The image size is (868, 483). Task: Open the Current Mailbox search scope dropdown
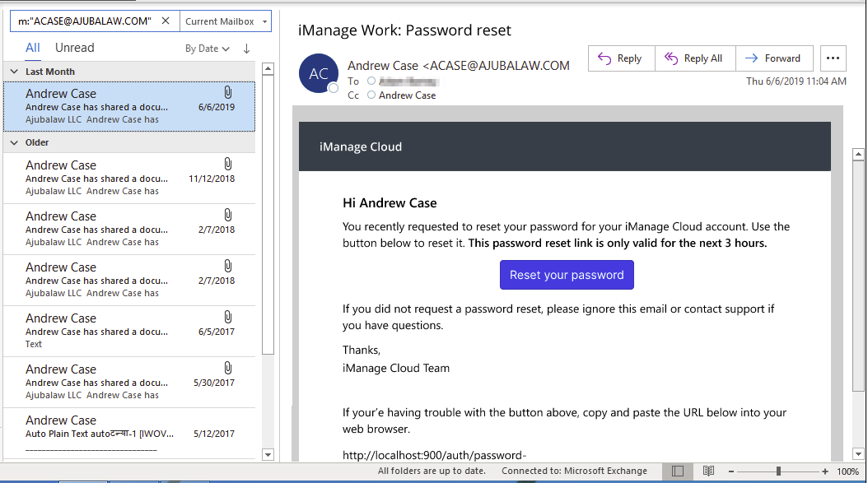tap(225, 21)
